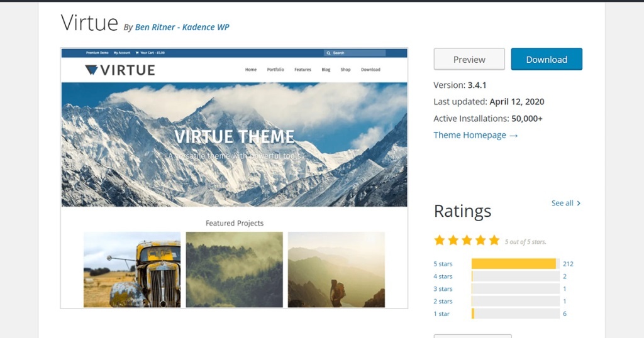Filter reviews by 5 stars
The width and height of the screenshot is (644, 338).
coord(443,264)
